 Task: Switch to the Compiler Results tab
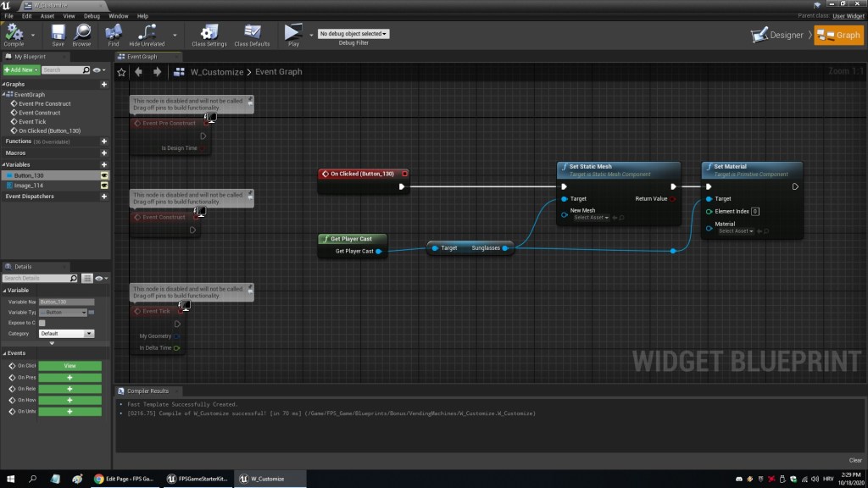coord(147,391)
